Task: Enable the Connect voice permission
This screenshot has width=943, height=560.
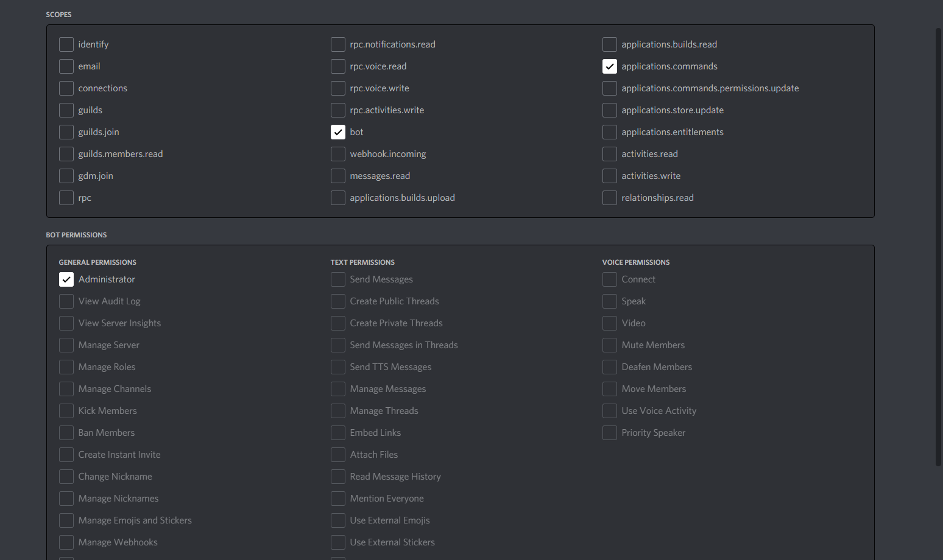Action: coord(609,279)
